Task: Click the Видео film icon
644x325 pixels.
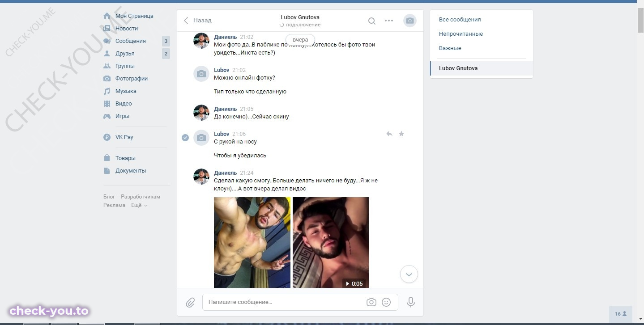Action: pos(107,104)
